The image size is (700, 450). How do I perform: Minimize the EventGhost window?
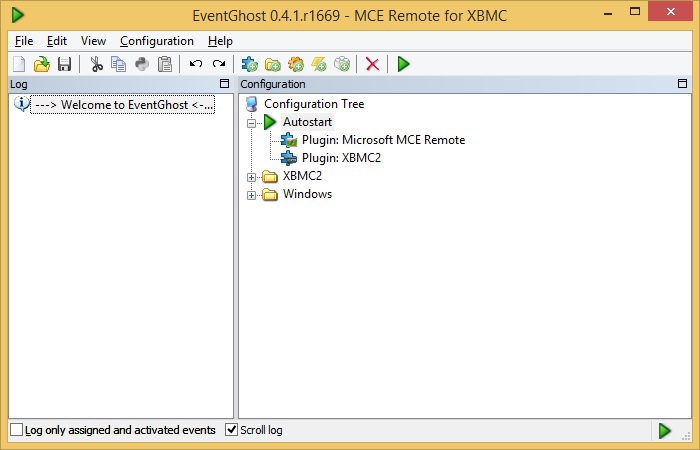pyautogui.click(x=608, y=12)
